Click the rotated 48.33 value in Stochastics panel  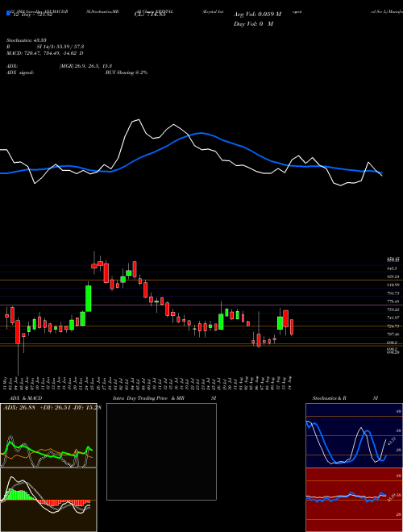coord(390,443)
